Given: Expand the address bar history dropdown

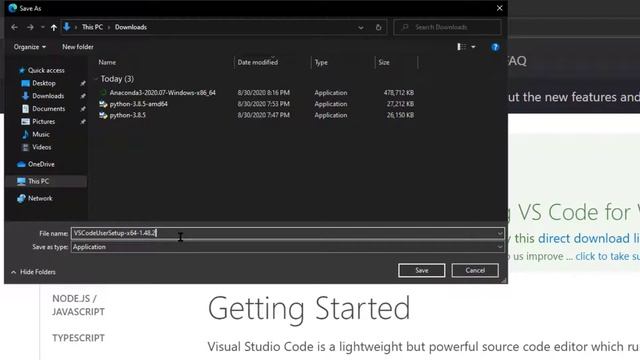Looking at the screenshot, I should [x=361, y=27].
